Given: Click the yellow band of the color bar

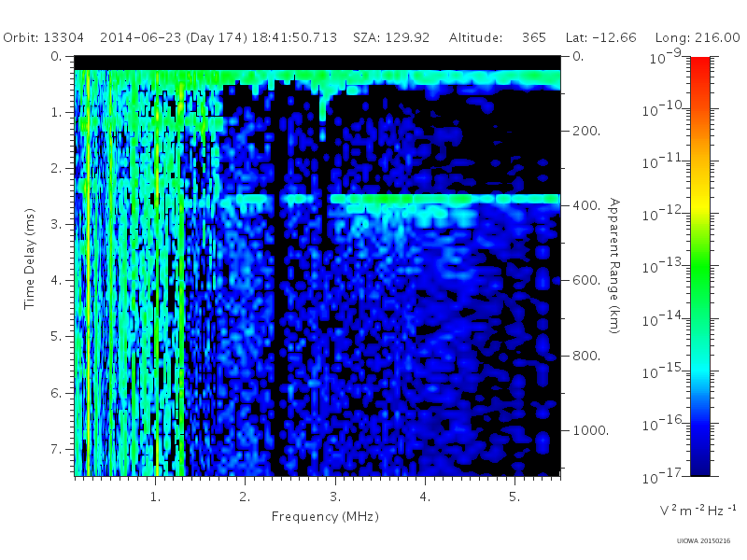Looking at the screenshot, I should pyautogui.click(x=699, y=203).
